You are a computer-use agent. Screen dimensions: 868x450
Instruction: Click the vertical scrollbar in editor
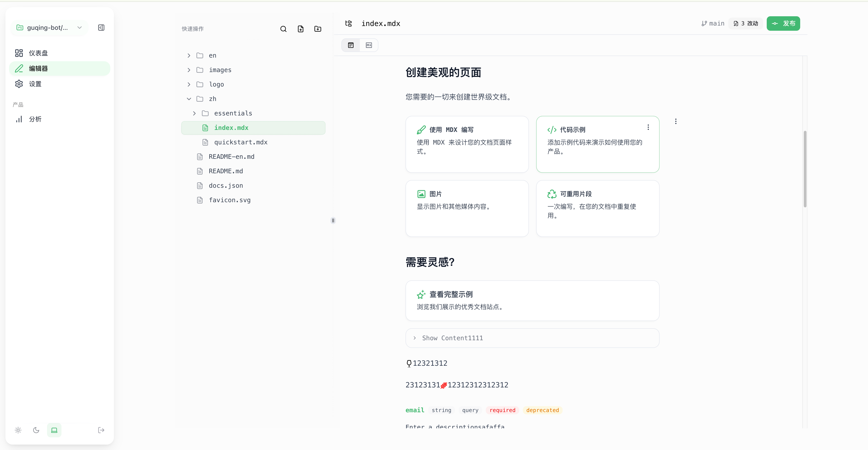pyautogui.click(x=805, y=169)
